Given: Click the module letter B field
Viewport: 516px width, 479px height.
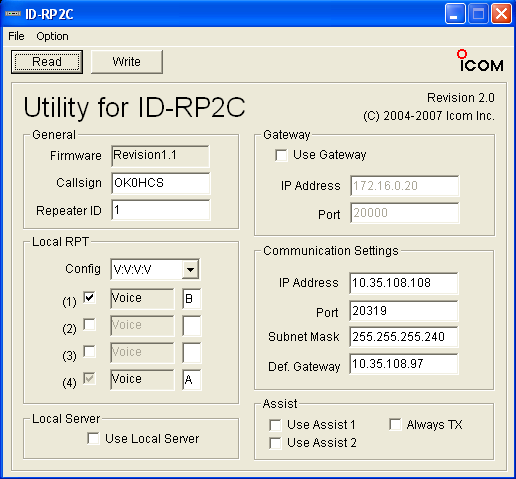Looking at the screenshot, I should click(x=192, y=299).
